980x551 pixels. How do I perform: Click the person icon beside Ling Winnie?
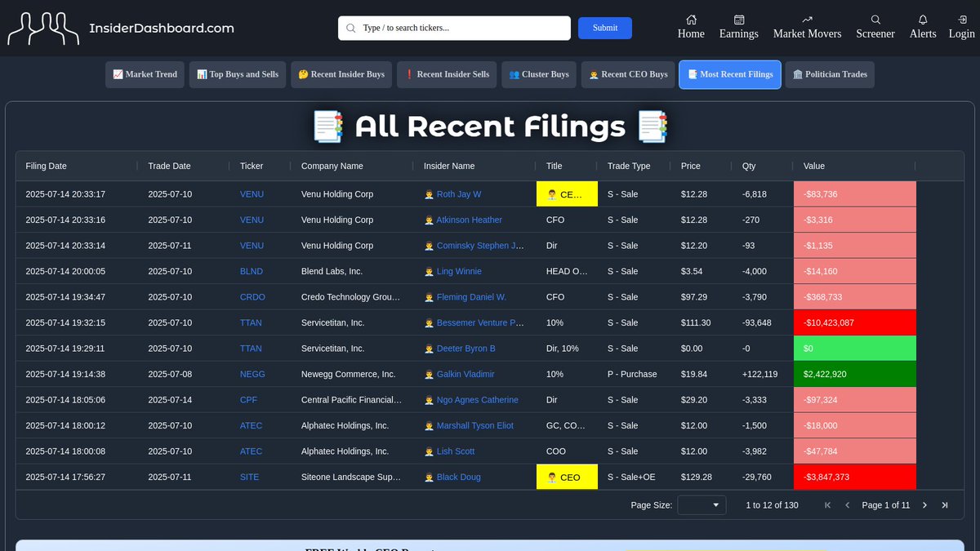[x=429, y=271]
